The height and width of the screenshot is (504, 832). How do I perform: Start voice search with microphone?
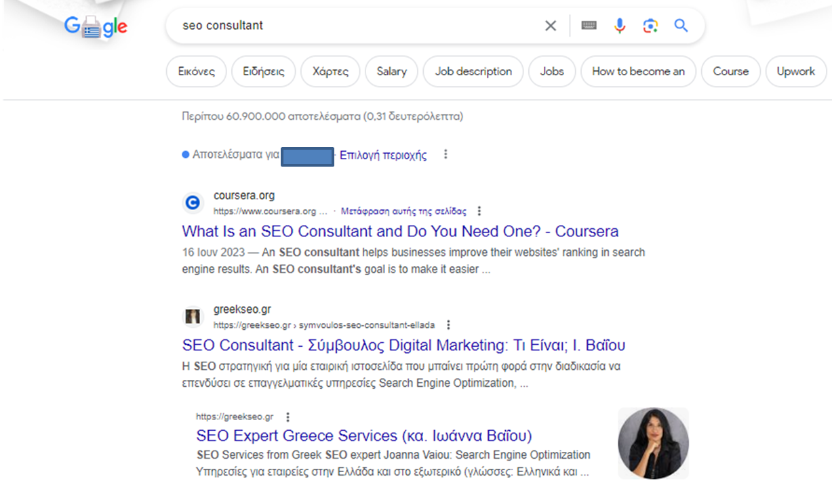click(x=620, y=26)
